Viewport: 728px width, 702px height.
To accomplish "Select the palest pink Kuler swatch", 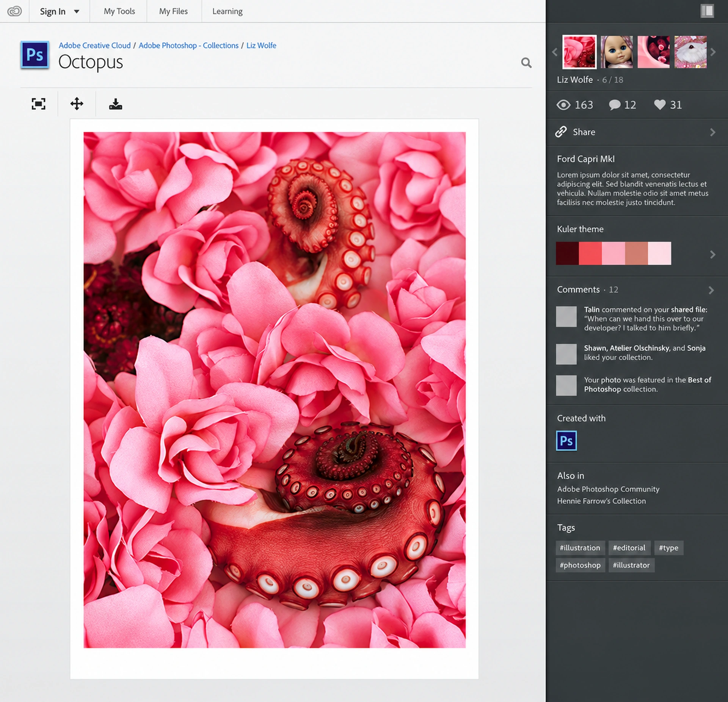I will [x=660, y=253].
